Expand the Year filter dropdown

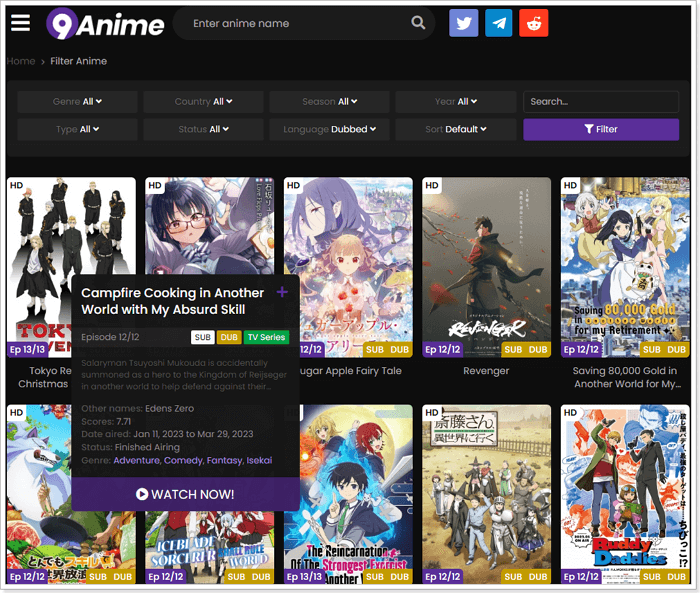(x=456, y=102)
